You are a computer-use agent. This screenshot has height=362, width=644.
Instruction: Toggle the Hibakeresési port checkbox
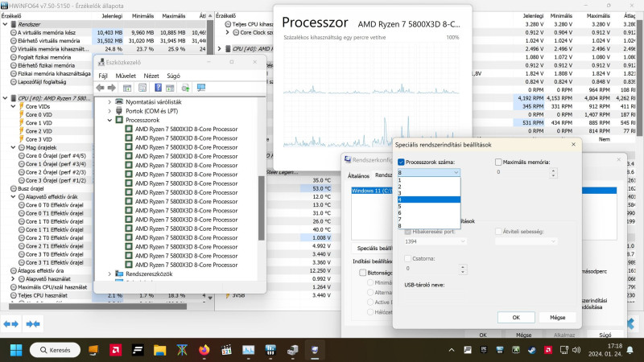(407, 232)
